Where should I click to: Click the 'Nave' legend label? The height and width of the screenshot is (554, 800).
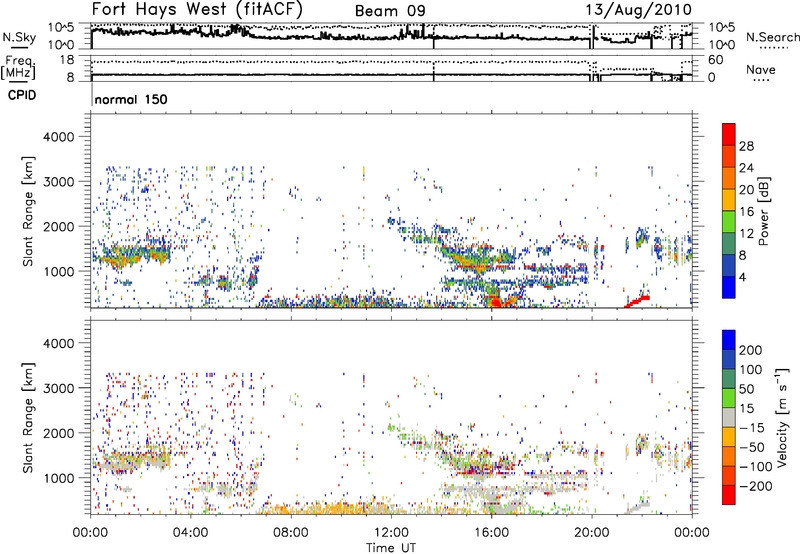[761, 70]
